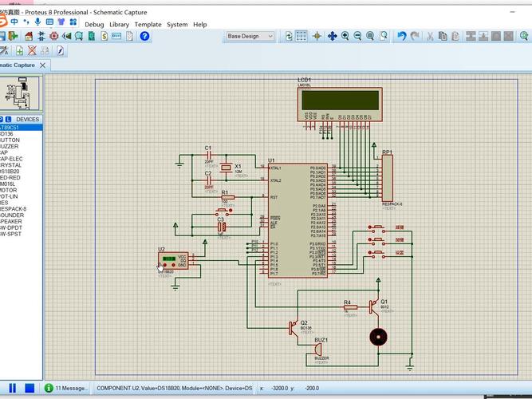Click the Pan view blue arrows icon
This screenshot has width=532, height=399.
click(332, 36)
